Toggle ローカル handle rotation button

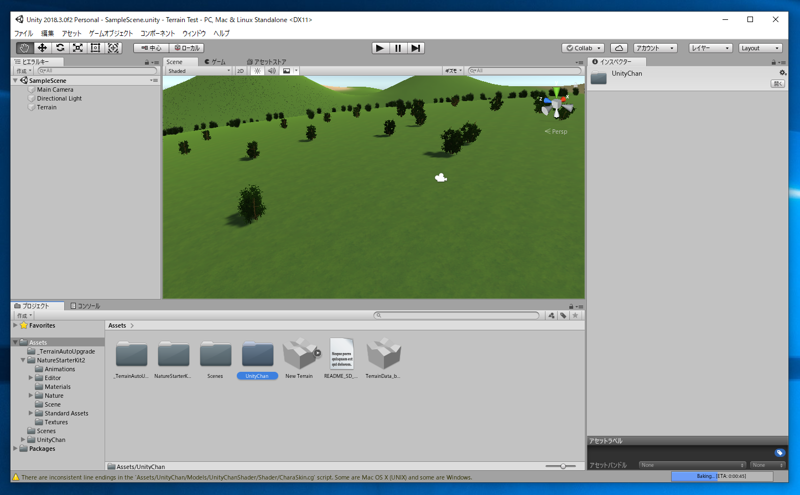pyautogui.click(x=187, y=48)
